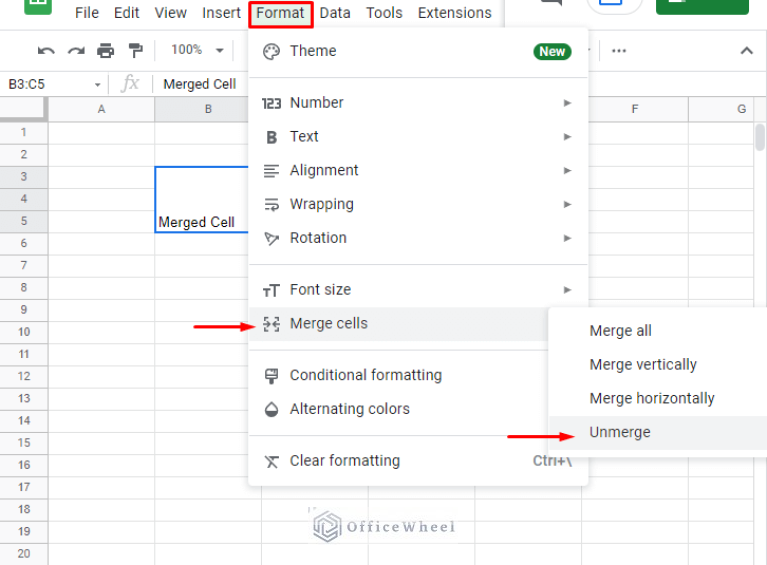Click Clear formatting in the menu
This screenshot has width=767, height=565.
(x=344, y=461)
